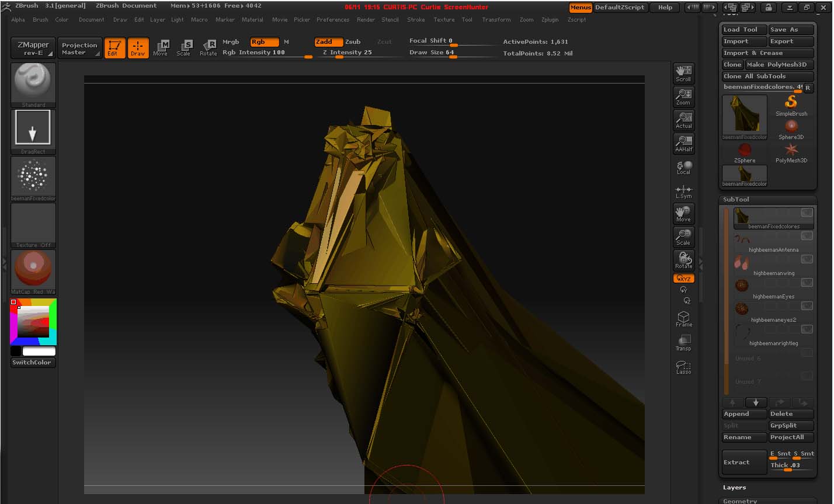Viewport: 834px width, 504px height.
Task: Toggle L.Sym local symmetry
Action: tap(683, 192)
